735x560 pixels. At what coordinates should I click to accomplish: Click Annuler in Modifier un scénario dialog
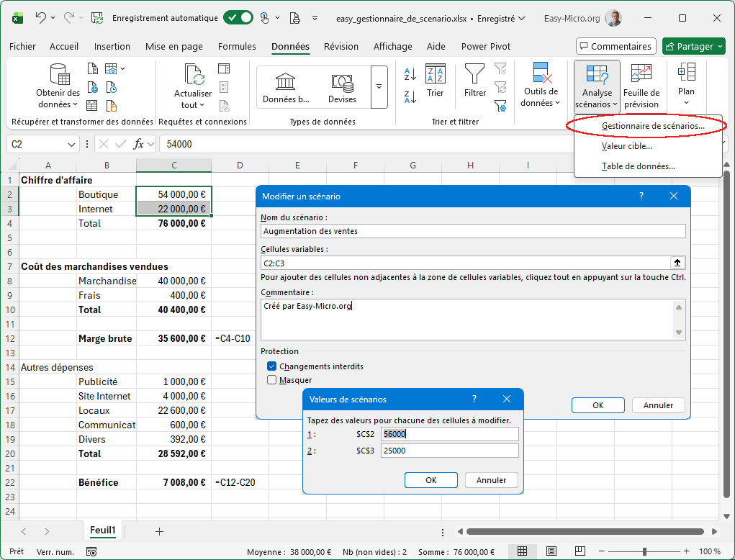[658, 405]
